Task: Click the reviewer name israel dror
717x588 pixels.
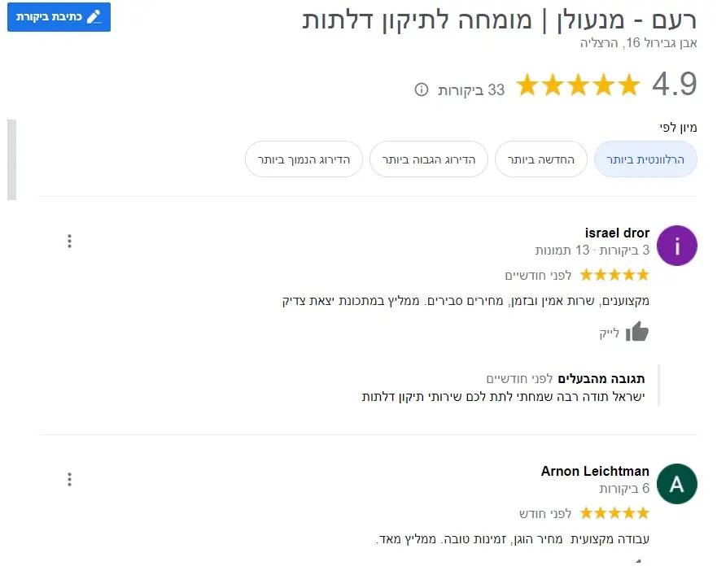Action: [617, 233]
